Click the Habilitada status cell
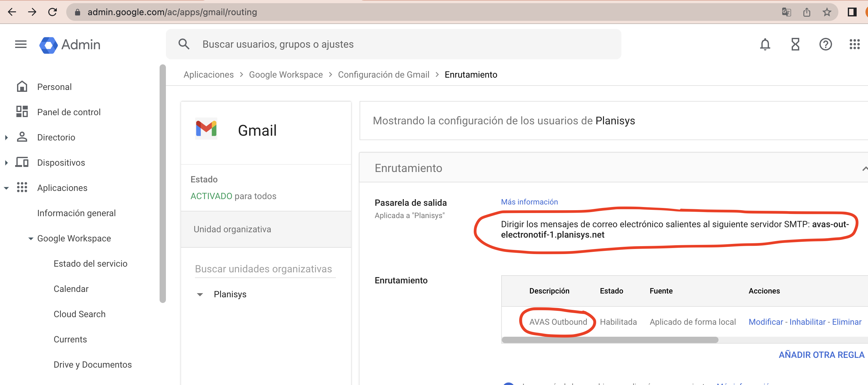868x385 pixels. 618,322
